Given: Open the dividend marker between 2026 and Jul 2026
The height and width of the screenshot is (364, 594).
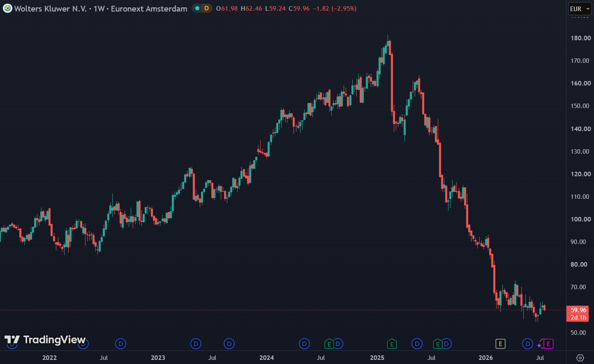Looking at the screenshot, I should (527, 343).
